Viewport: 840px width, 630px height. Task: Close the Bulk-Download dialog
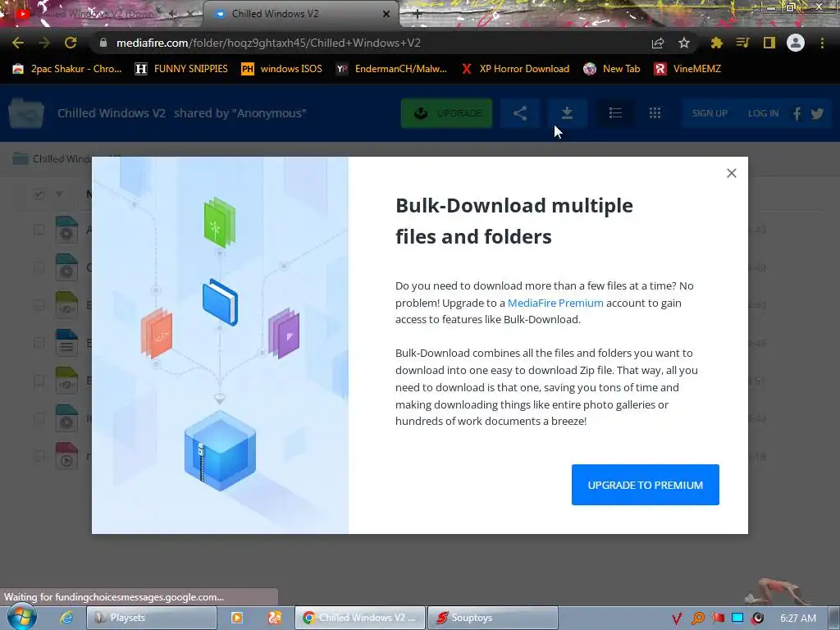[x=731, y=173]
